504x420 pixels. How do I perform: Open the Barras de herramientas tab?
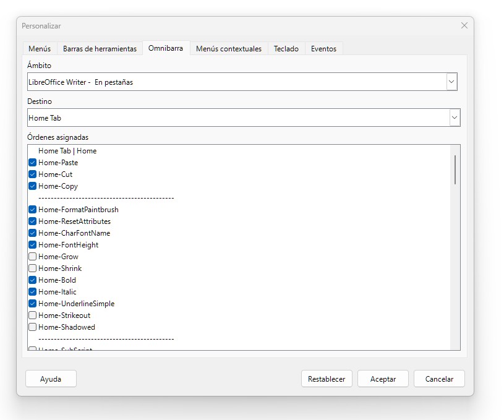point(100,49)
